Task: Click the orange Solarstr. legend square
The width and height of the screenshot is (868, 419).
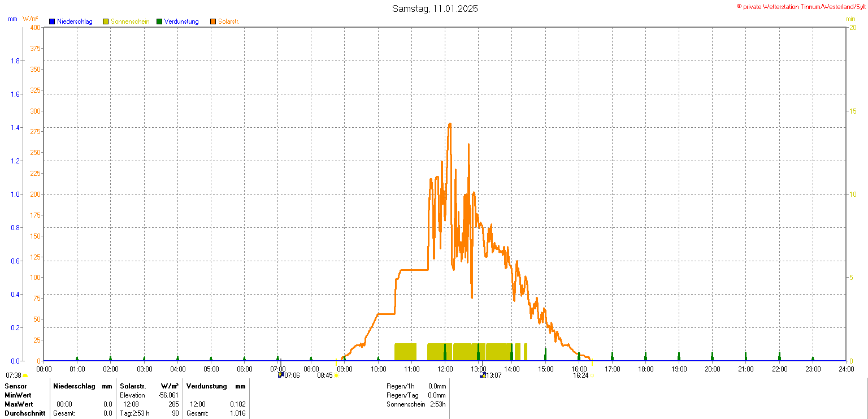Action: [213, 21]
